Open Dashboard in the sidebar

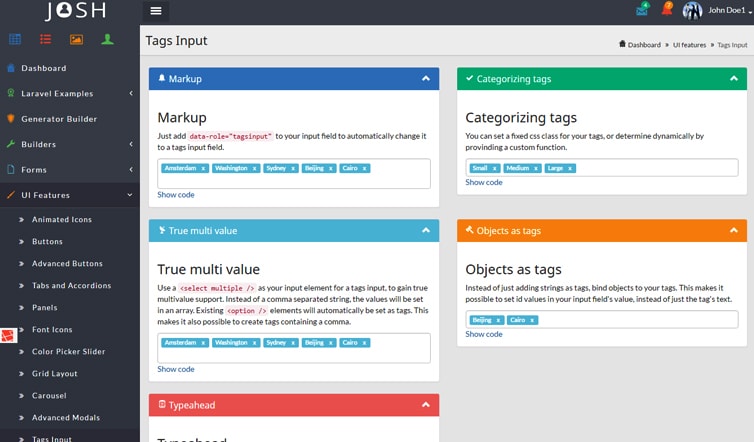pyautogui.click(x=43, y=68)
